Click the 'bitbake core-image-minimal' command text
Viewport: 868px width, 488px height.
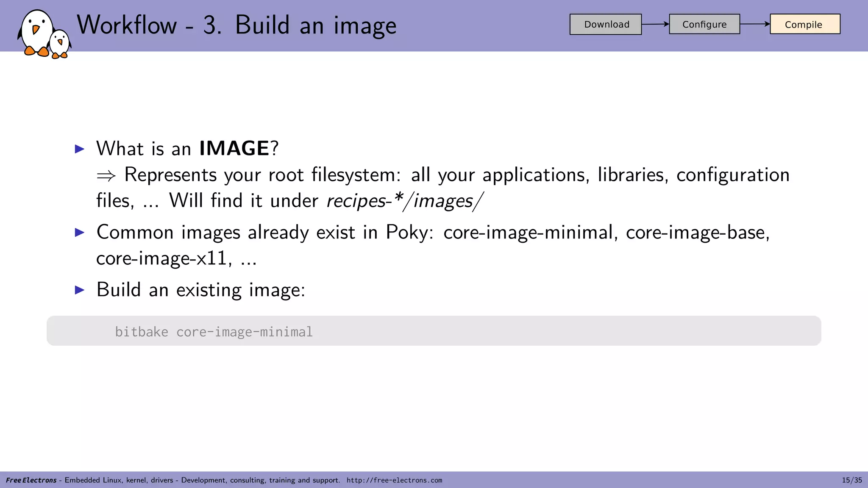(x=214, y=332)
